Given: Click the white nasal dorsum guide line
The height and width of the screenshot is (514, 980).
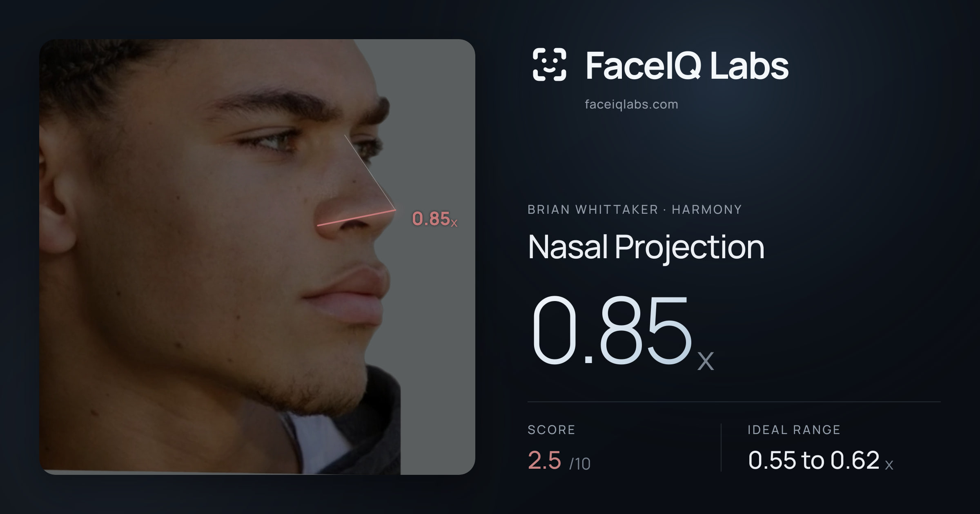Looking at the screenshot, I should point(370,172).
